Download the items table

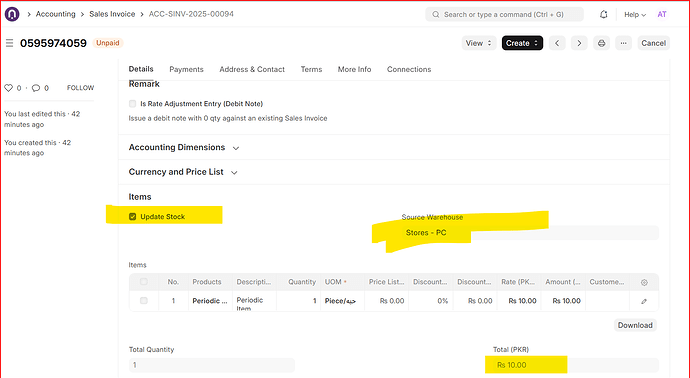pos(635,325)
